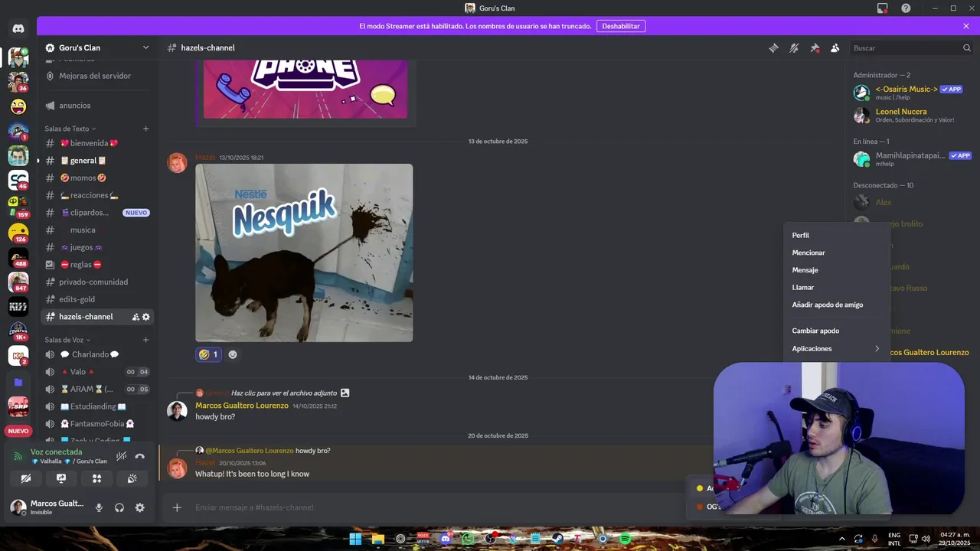Viewport: 980px width, 551px height.
Task: Toggle the laughing emoji reaction count
Action: (x=208, y=354)
